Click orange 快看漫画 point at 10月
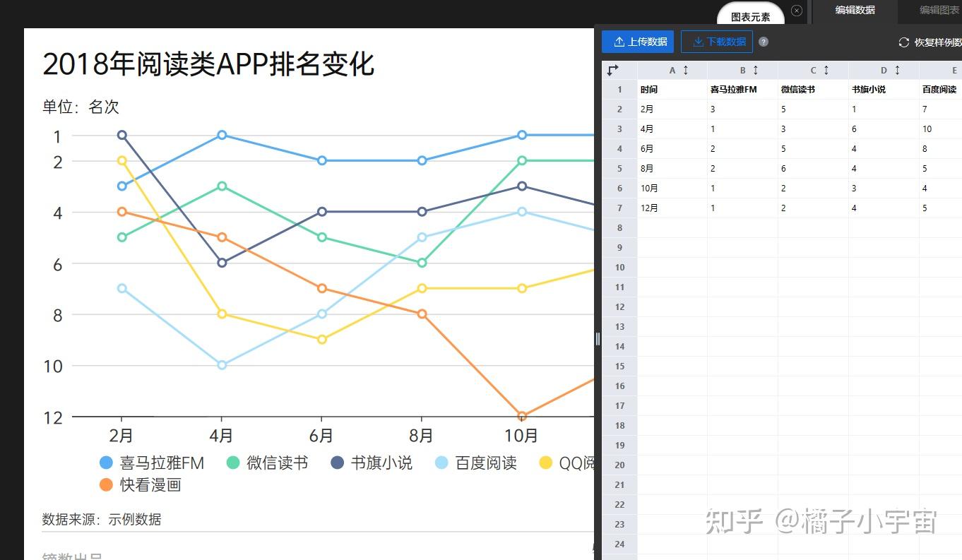 point(522,417)
